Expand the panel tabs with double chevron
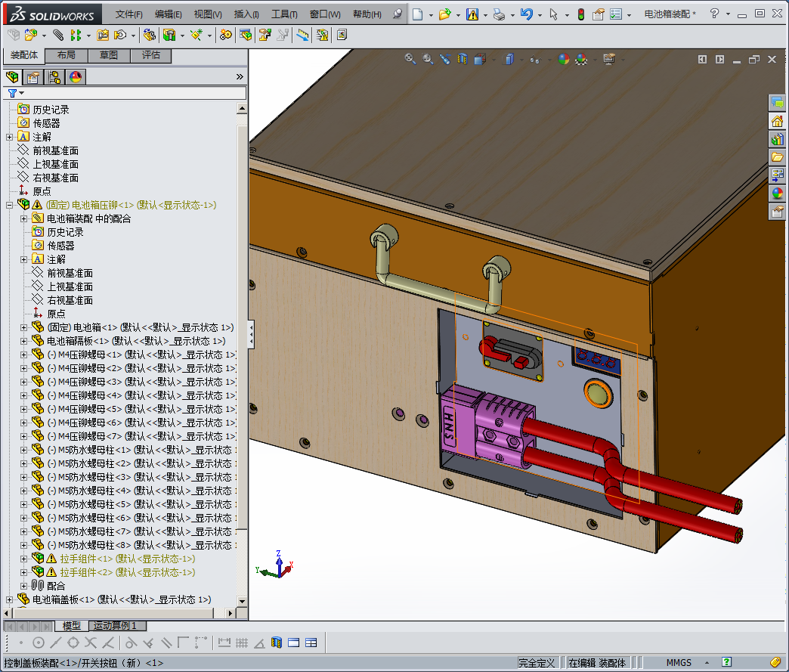789x672 pixels. [240, 76]
